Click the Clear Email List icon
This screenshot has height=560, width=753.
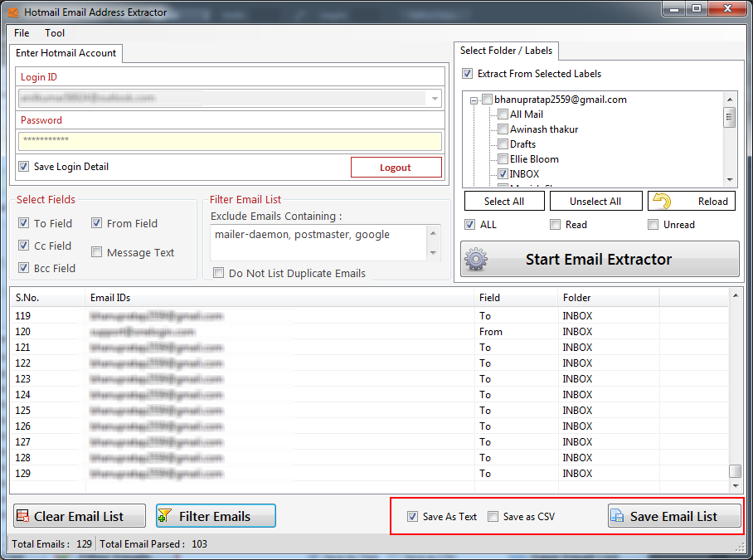coord(22,516)
